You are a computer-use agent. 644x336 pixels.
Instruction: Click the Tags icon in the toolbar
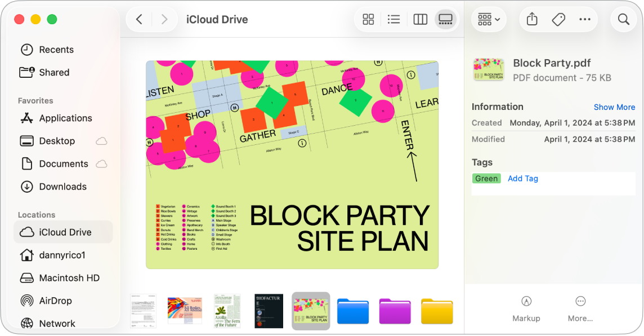point(558,19)
